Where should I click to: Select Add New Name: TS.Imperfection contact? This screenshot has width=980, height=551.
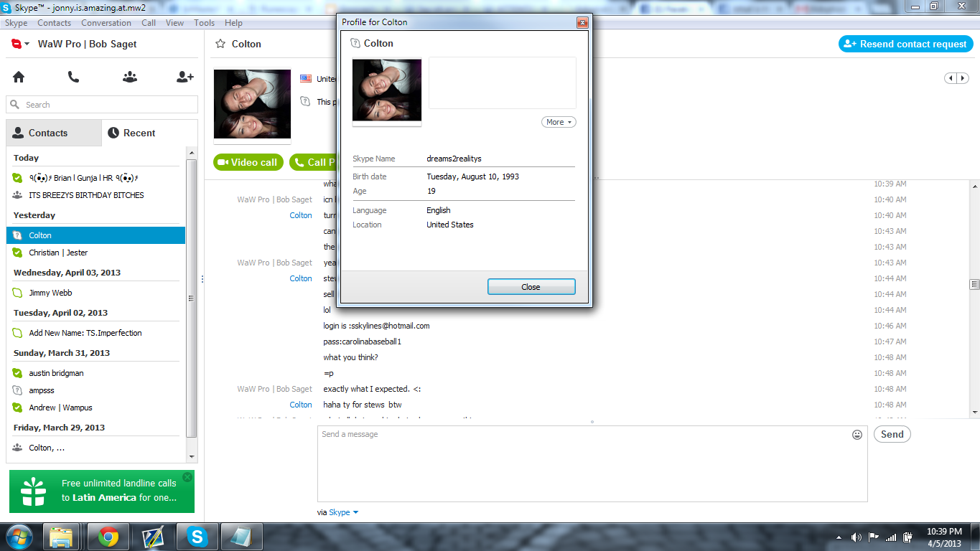pyautogui.click(x=95, y=333)
